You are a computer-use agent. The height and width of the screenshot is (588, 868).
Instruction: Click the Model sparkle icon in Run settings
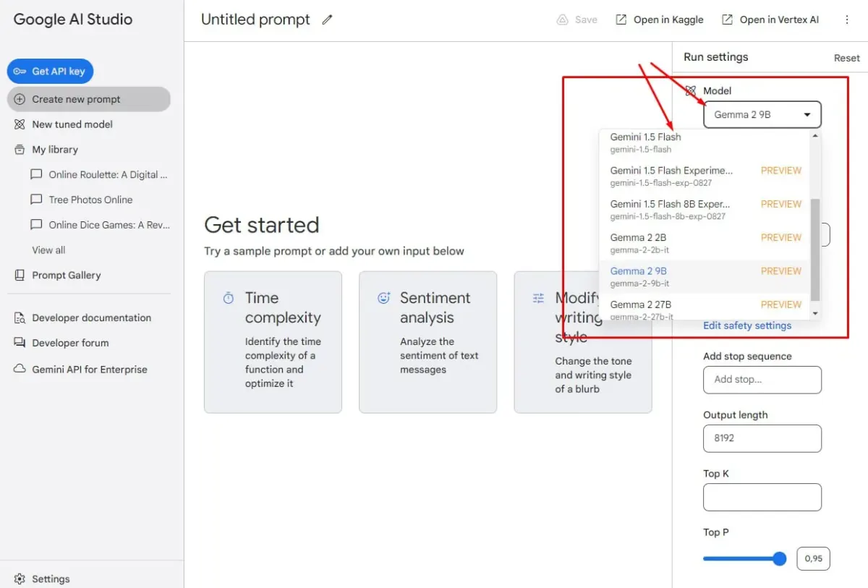[691, 91]
